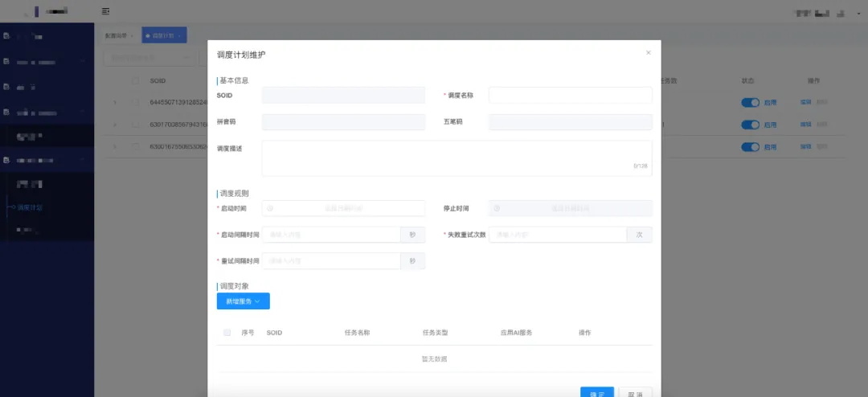
Task: Click the clock icon in 停止时间 field
Action: pos(497,208)
